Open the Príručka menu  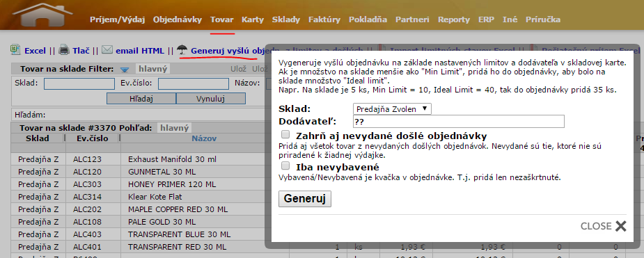[543, 19]
